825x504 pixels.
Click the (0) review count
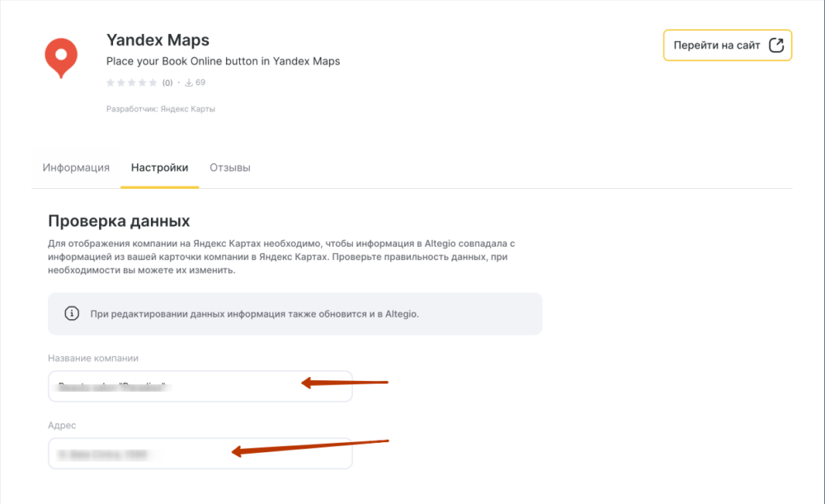point(167,82)
